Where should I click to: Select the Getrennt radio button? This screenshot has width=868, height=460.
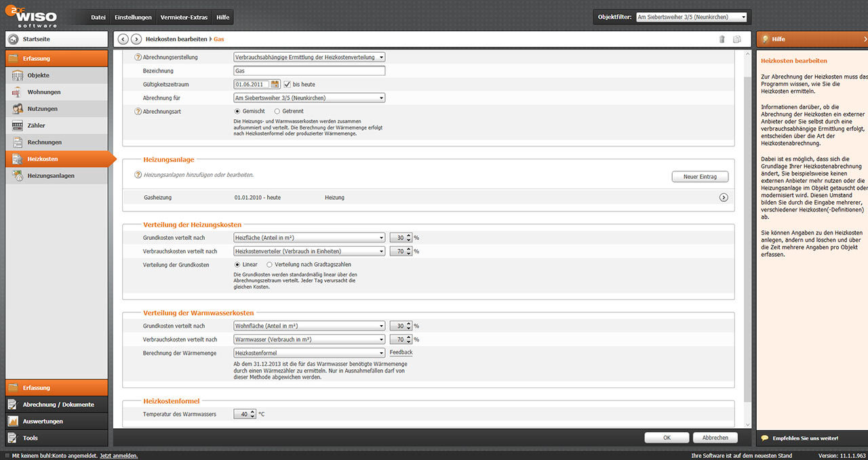277,111
